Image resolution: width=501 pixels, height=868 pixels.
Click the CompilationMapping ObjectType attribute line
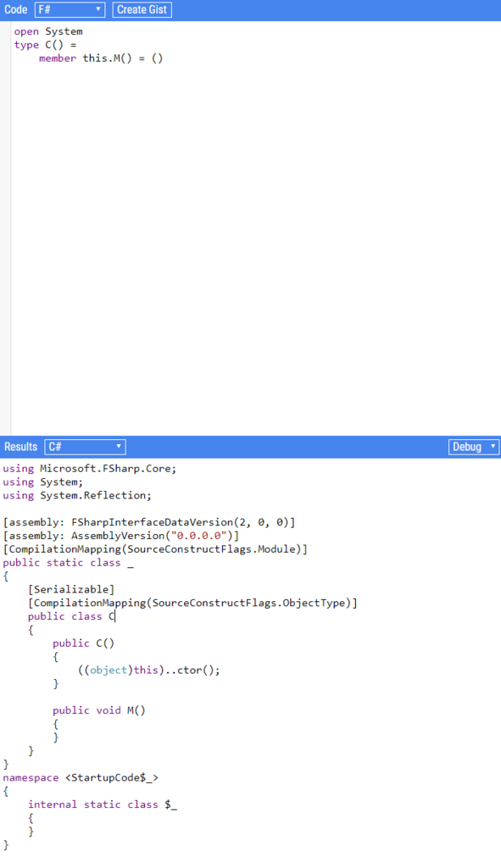tap(192, 603)
